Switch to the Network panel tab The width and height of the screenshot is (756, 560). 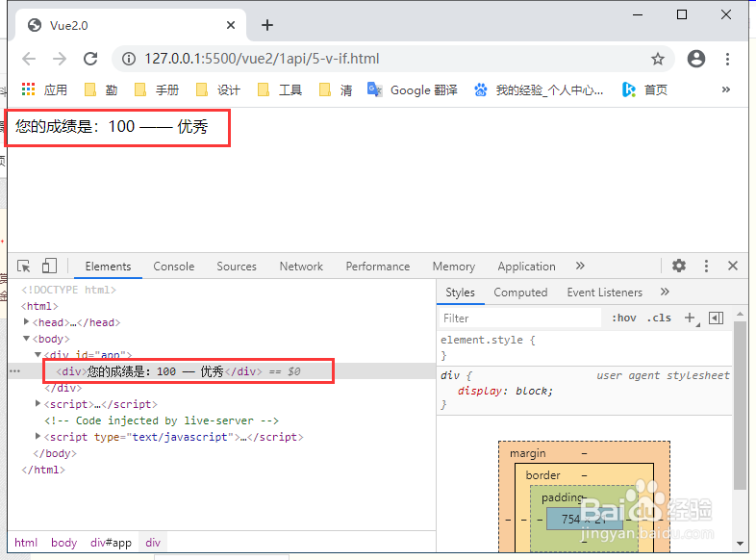(301, 267)
